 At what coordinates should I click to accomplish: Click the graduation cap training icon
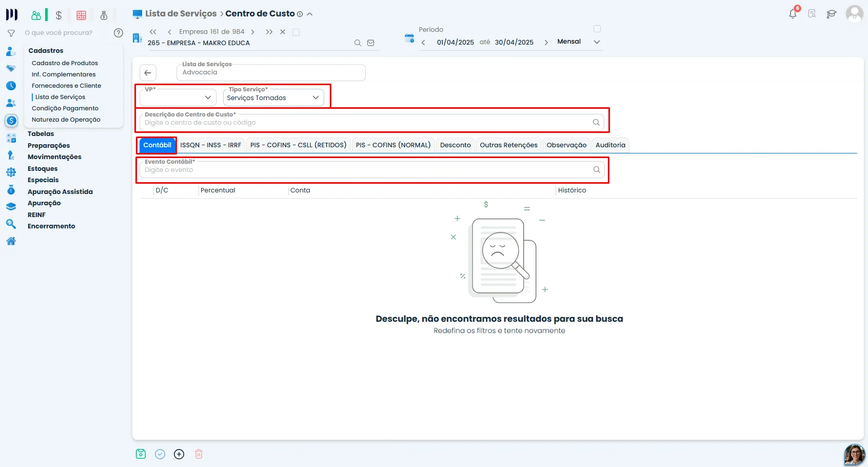[x=832, y=14]
